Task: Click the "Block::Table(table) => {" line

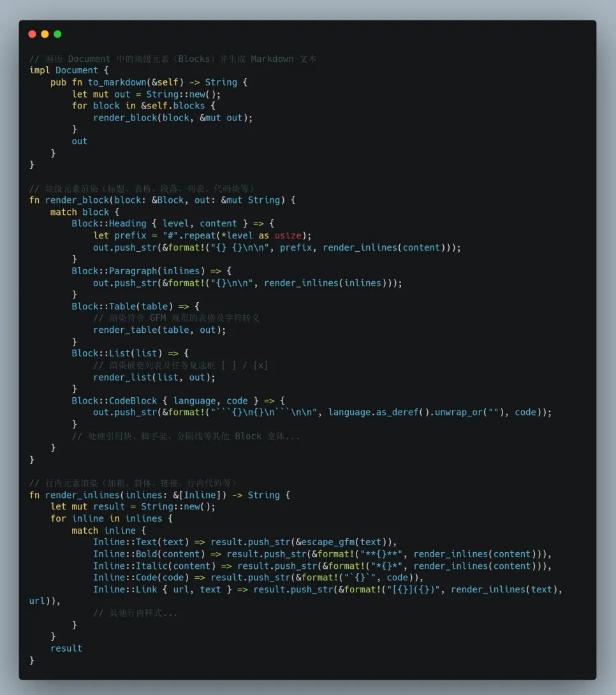Action: 136,307
